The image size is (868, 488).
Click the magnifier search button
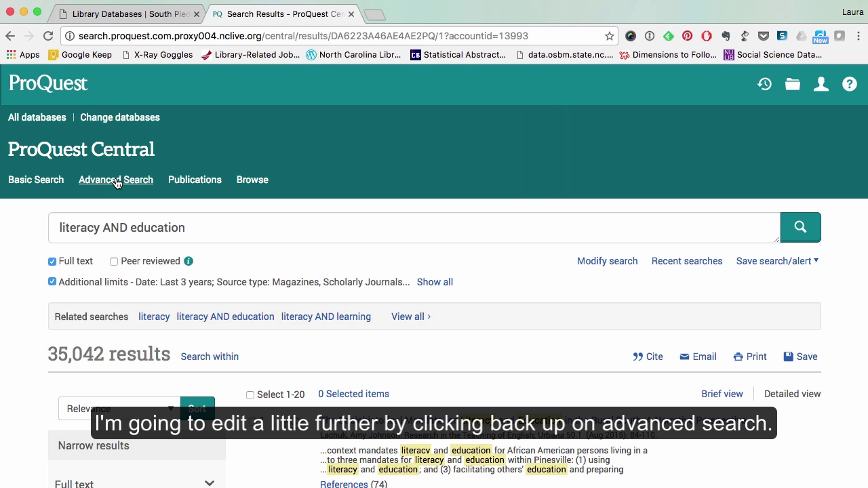click(x=800, y=228)
